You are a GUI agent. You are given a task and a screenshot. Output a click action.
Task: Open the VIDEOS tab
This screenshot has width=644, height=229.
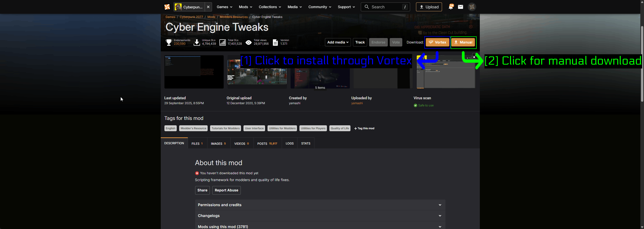[241, 143]
